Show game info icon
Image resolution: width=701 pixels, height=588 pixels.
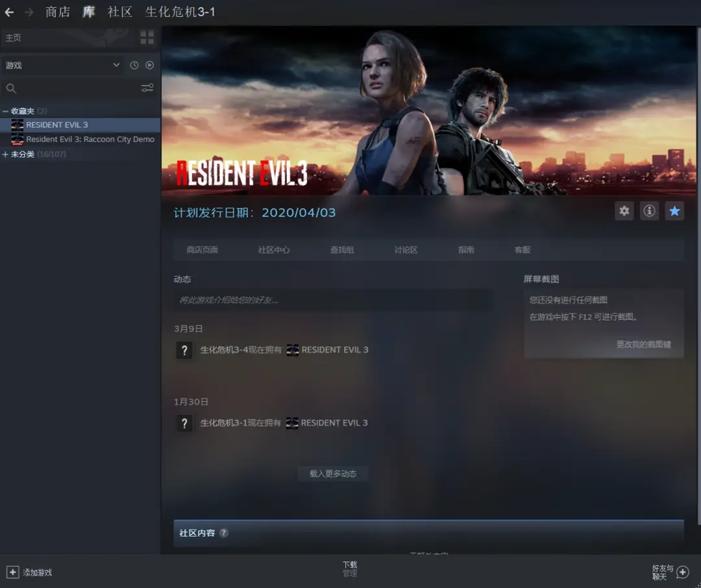coord(649,211)
